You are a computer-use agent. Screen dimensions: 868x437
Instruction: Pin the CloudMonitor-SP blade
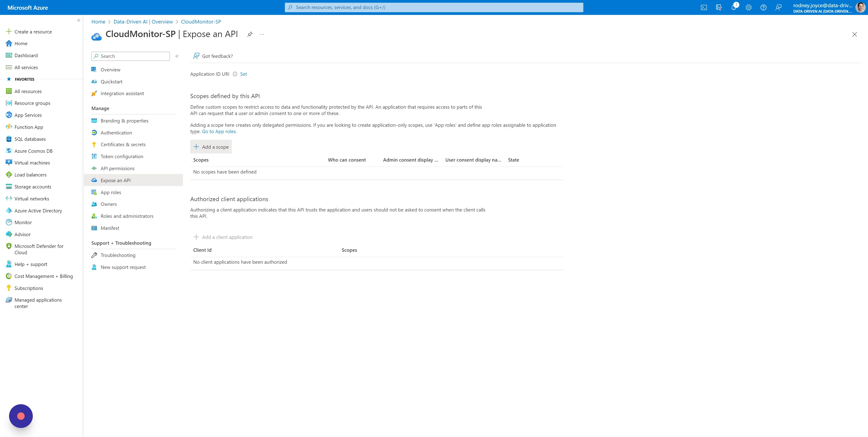coord(250,34)
